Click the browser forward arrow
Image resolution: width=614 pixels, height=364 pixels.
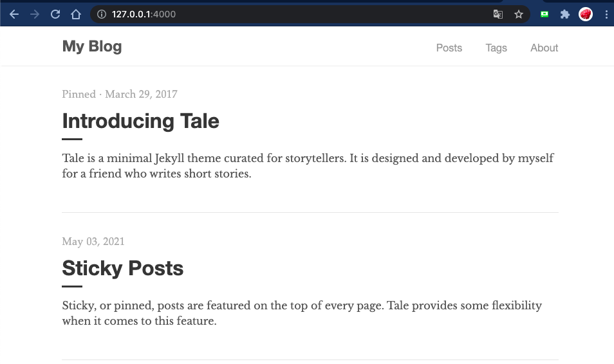click(35, 15)
